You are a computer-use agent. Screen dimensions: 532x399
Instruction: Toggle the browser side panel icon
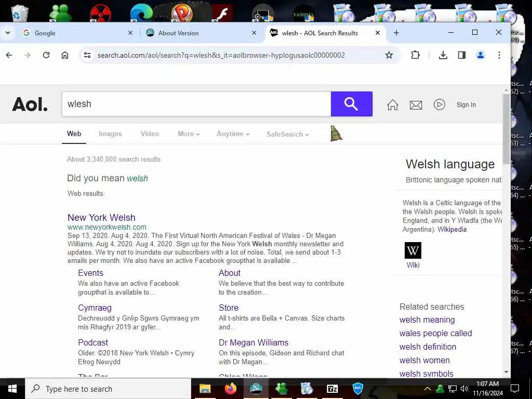(462, 55)
